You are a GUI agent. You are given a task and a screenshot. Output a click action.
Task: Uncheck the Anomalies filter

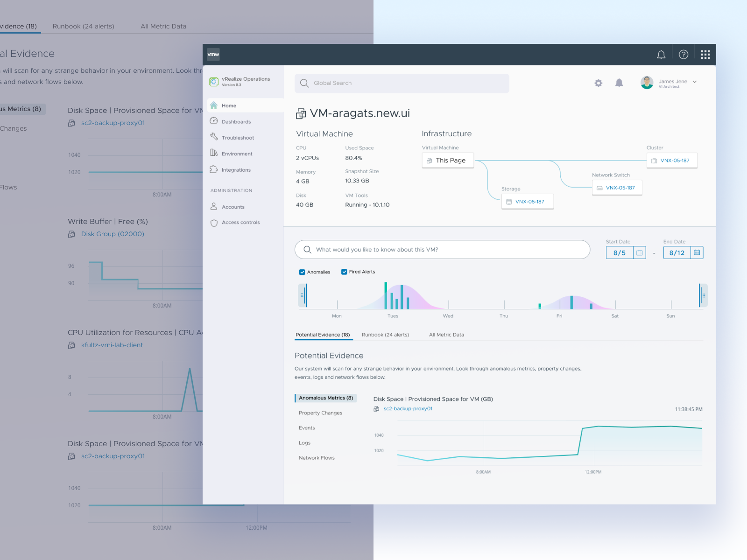[x=302, y=272]
